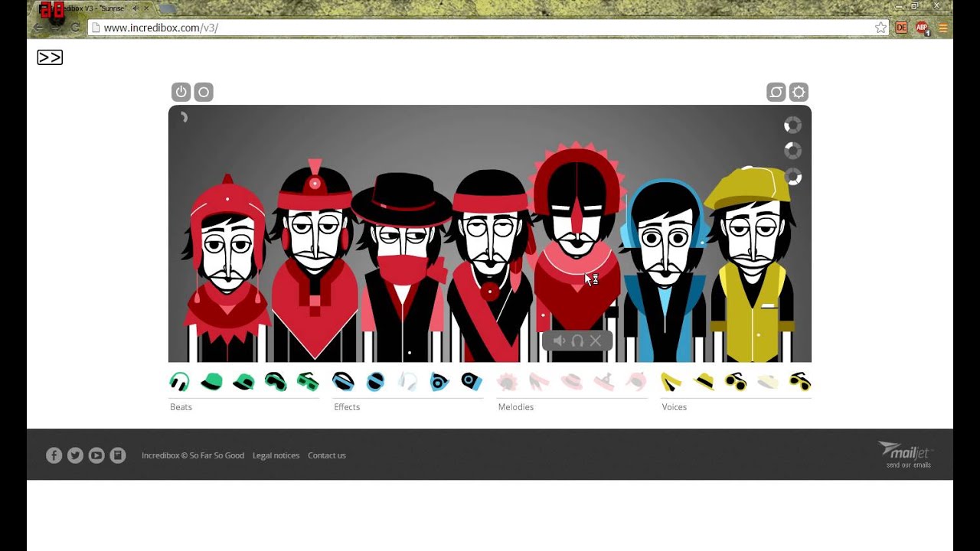This screenshot has height=551, width=980.
Task: Open the Legal notices link
Action: pos(276,455)
